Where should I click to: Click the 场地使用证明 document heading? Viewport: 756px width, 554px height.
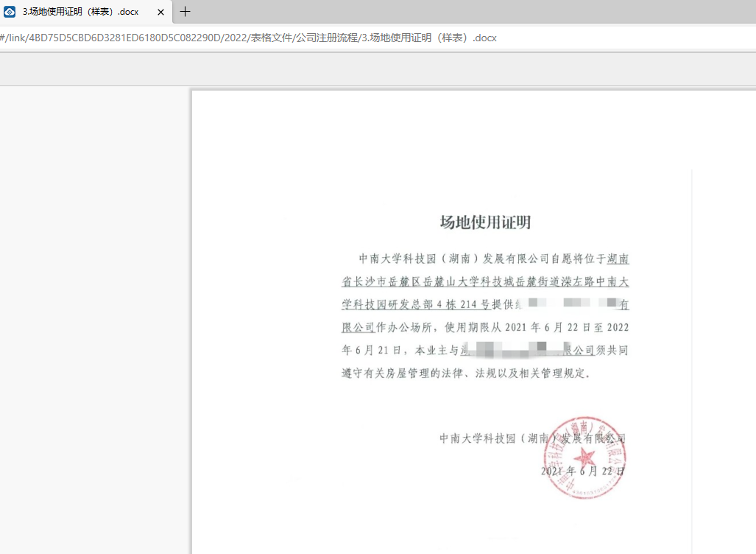click(x=485, y=222)
